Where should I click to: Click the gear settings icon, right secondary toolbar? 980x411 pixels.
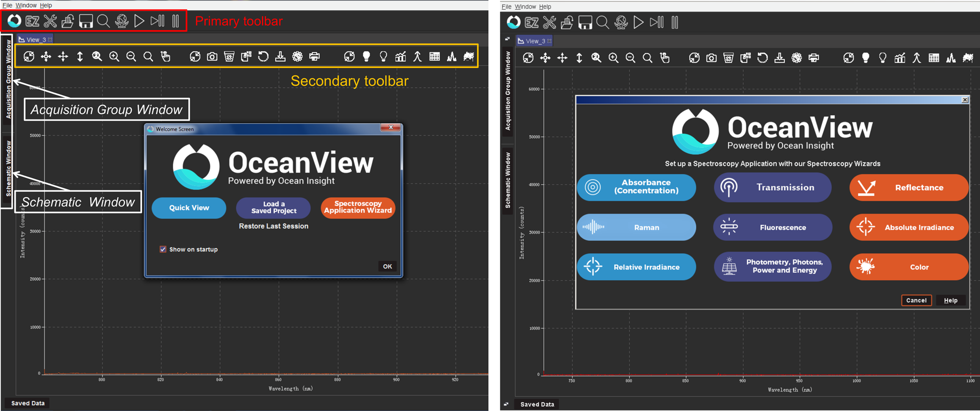coord(797,58)
